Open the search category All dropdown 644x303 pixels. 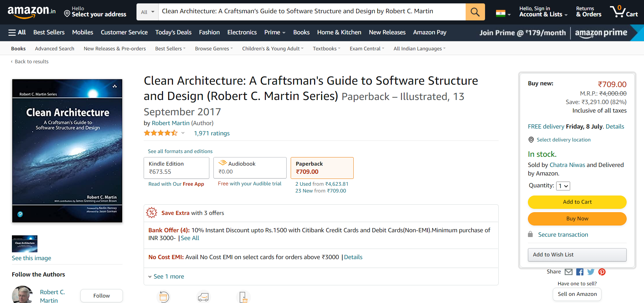point(148,12)
